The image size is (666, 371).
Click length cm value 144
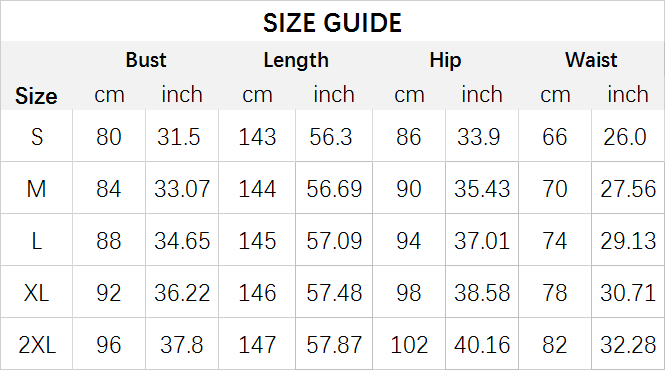(257, 189)
